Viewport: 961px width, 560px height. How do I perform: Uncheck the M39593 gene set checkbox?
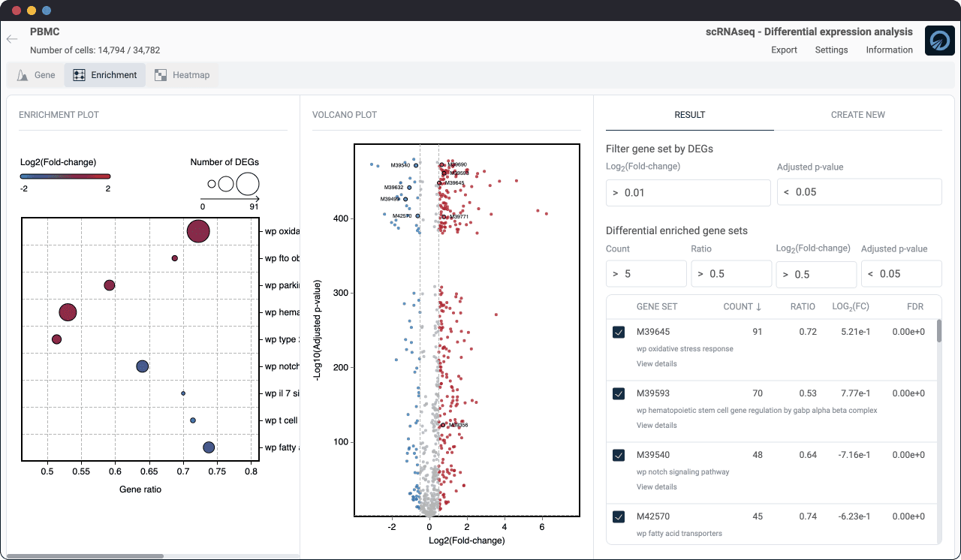pyautogui.click(x=619, y=393)
